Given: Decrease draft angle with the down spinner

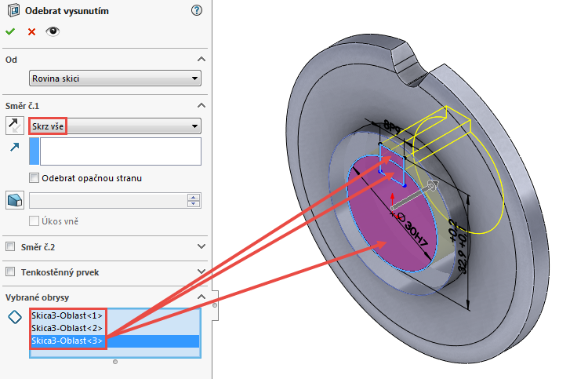Looking at the screenshot, I should click(194, 204).
